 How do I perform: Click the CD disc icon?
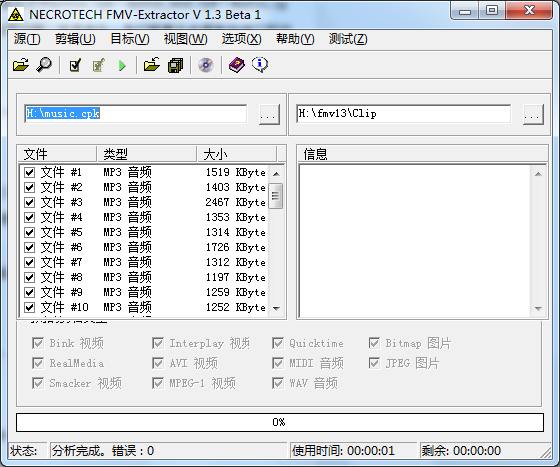206,65
